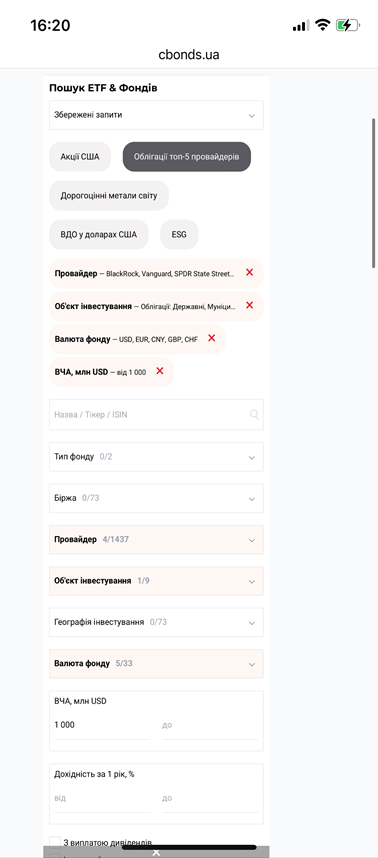The width and height of the screenshot is (378, 858).
Task: Click the ВЧА minimum value field showing 1 000
Action: click(102, 725)
